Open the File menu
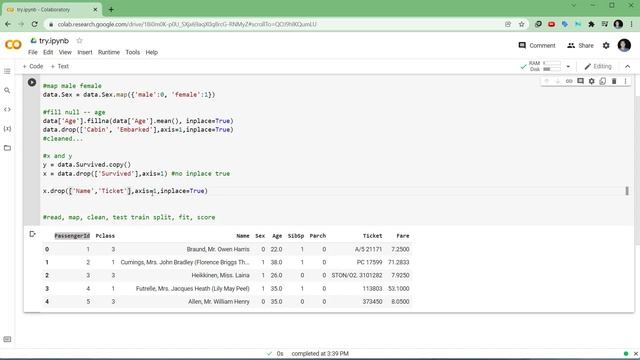Screen dimensions: 640x360 click(33, 52)
